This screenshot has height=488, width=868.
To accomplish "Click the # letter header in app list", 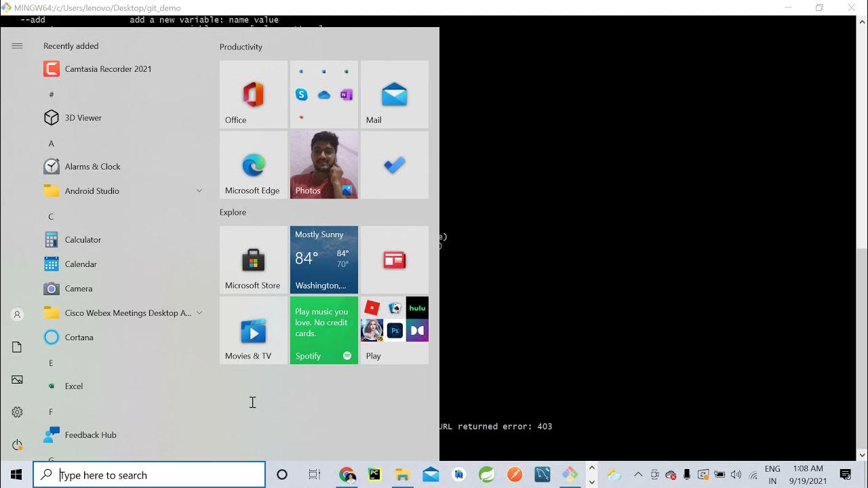I will click(51, 95).
